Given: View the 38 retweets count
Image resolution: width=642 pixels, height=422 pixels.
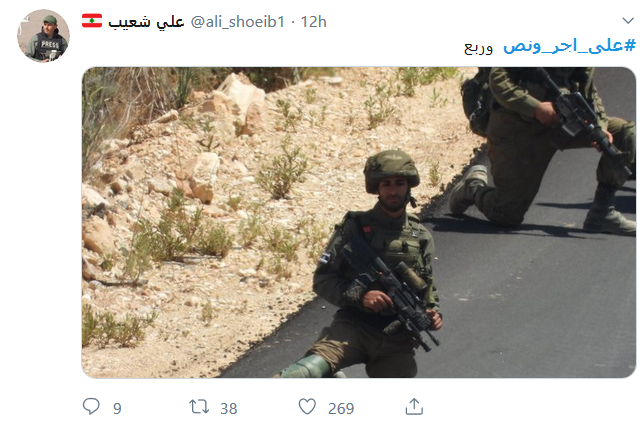Looking at the screenshot, I should [228, 408].
